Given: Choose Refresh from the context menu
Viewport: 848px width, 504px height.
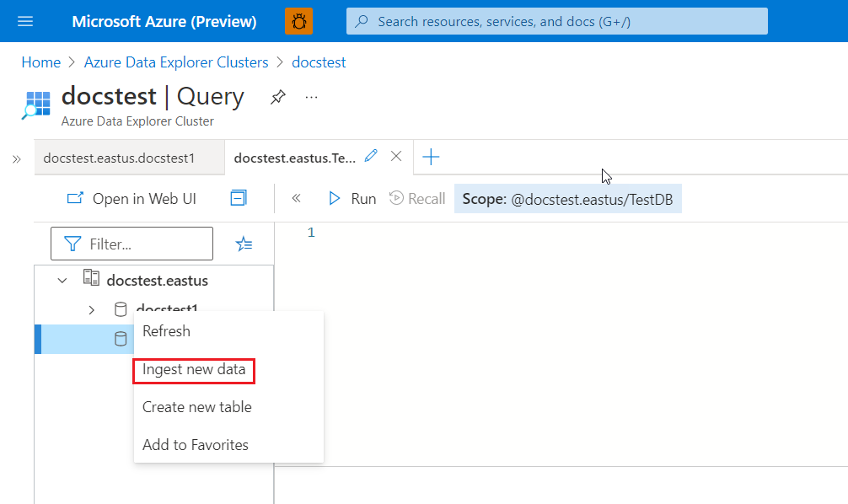Looking at the screenshot, I should coord(166,331).
